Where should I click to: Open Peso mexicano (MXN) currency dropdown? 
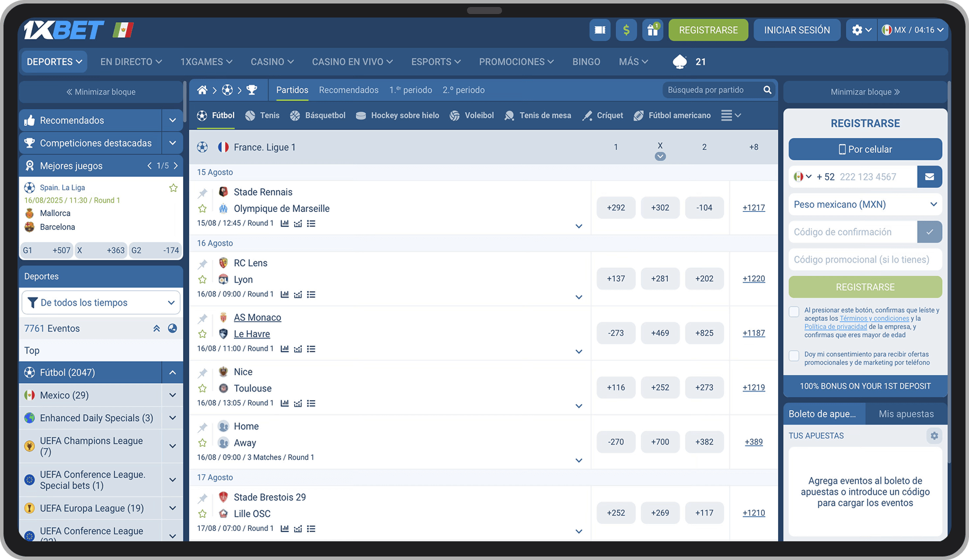coord(865,204)
